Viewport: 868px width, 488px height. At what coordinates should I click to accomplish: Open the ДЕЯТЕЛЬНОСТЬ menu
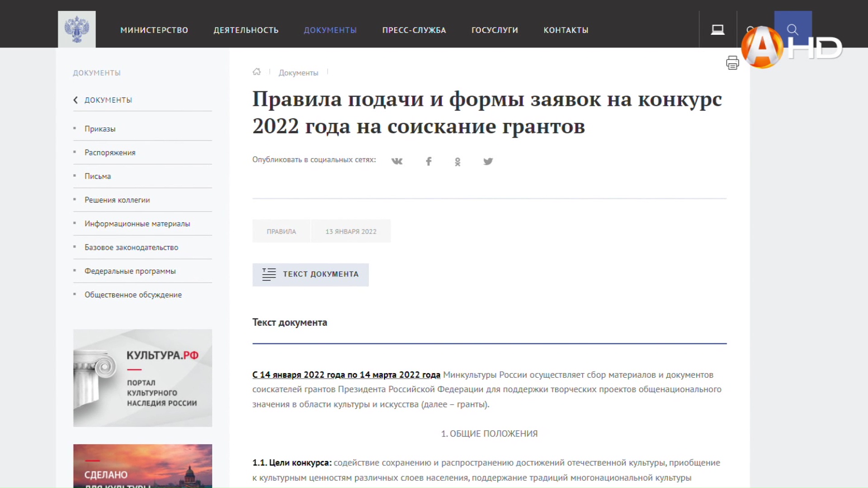[246, 30]
